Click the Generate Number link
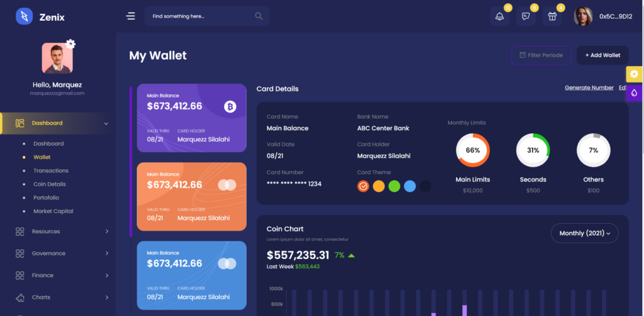Viewport: 644px width, 316px height. click(x=589, y=88)
